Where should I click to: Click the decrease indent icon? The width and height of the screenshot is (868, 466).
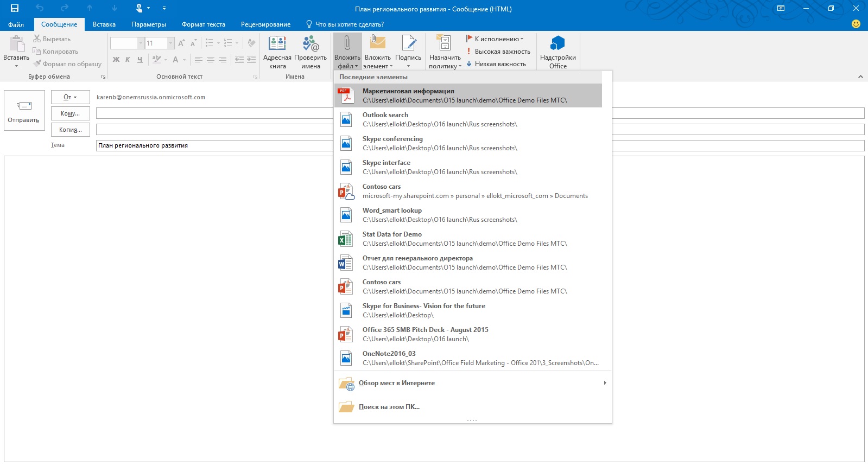point(239,60)
